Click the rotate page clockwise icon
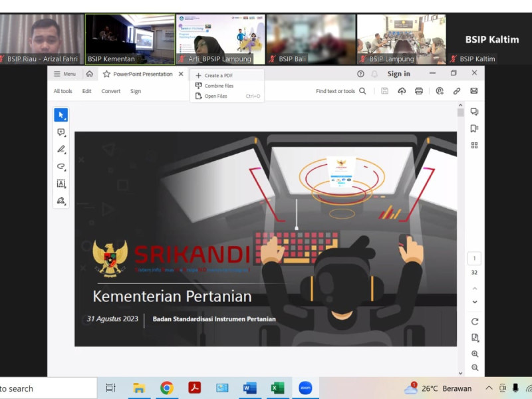This screenshot has width=532, height=399. (x=475, y=322)
